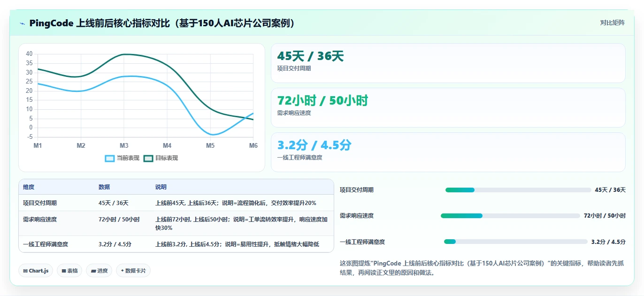Viewport: 644px width, 296px height.
Task: Click the 40 value on chart y-axis
Action: [29, 54]
